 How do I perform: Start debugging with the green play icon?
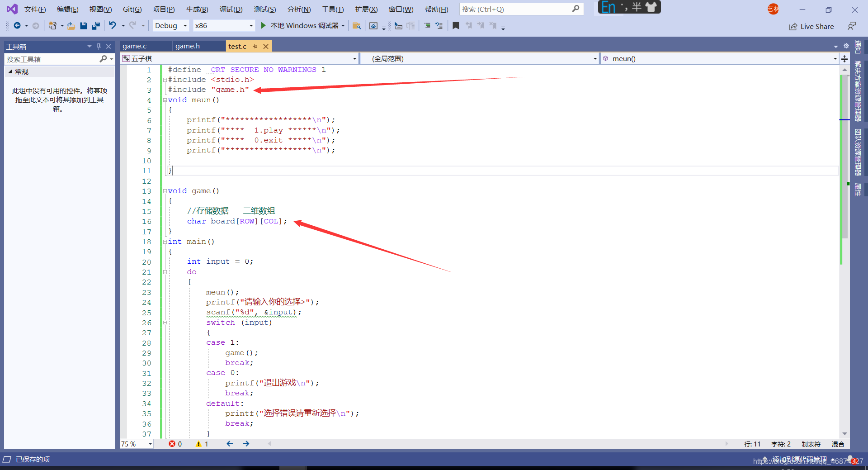pos(263,26)
